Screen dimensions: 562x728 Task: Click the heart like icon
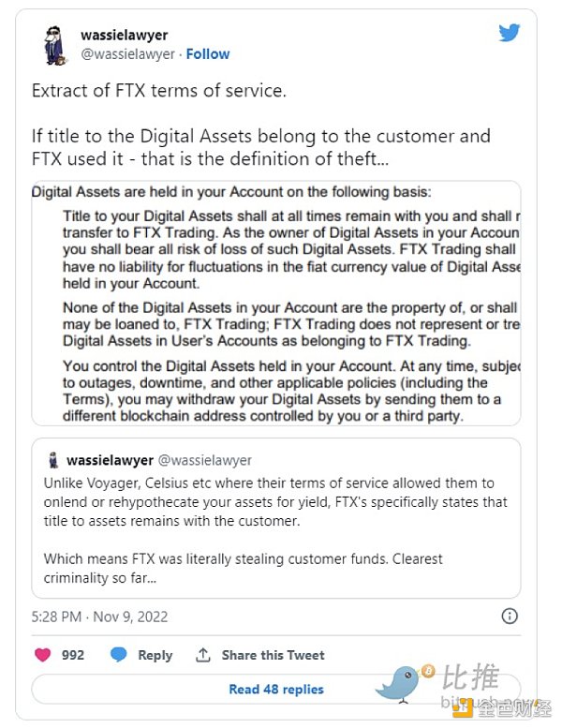(43, 655)
